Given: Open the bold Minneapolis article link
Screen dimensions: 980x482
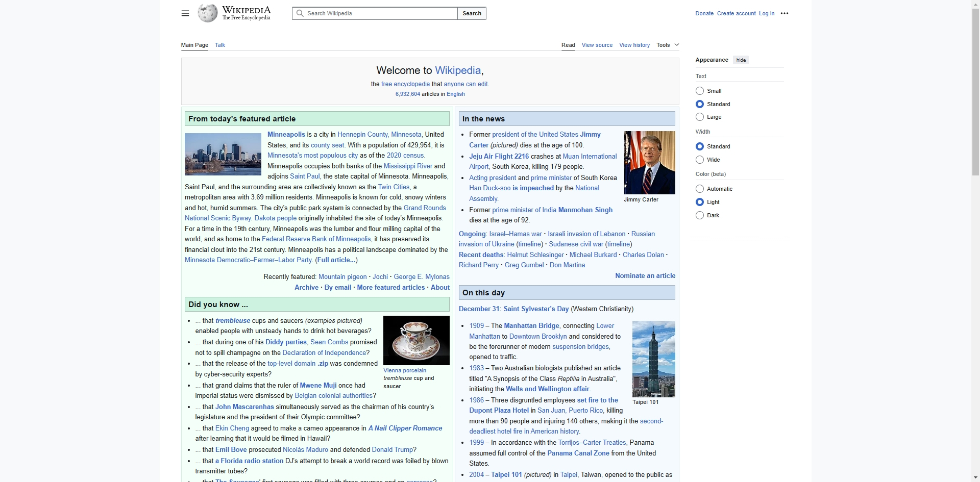Looking at the screenshot, I should (x=286, y=135).
